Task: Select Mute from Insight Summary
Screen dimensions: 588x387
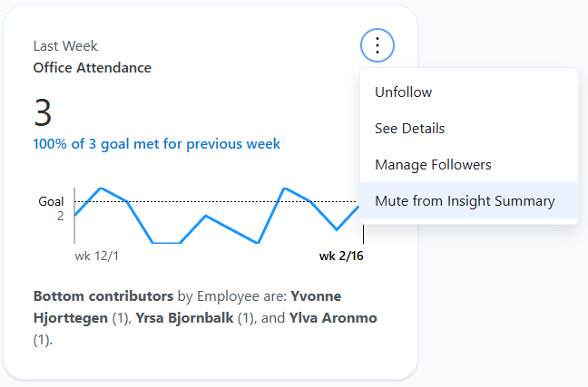Action: click(x=465, y=201)
